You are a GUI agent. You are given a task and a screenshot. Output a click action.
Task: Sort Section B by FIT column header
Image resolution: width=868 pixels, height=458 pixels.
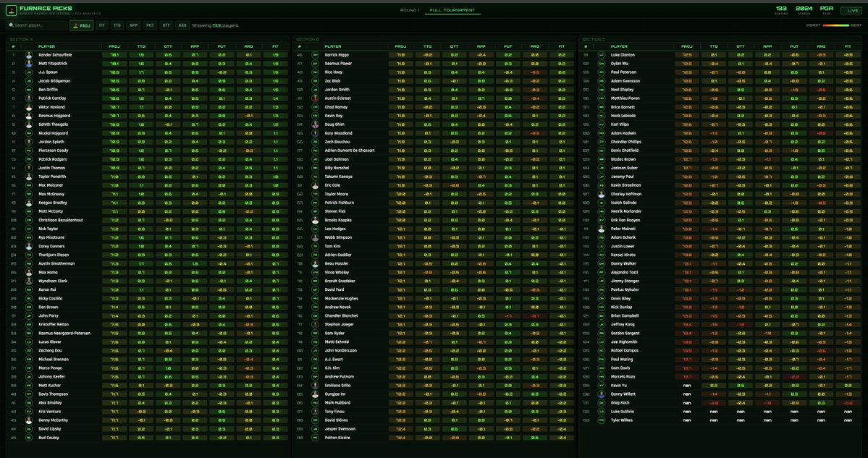(x=562, y=46)
